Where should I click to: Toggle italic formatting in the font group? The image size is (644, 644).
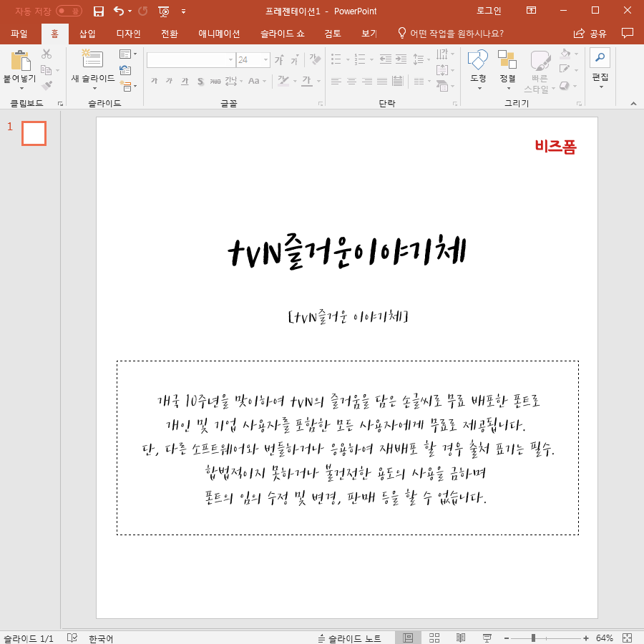click(169, 82)
